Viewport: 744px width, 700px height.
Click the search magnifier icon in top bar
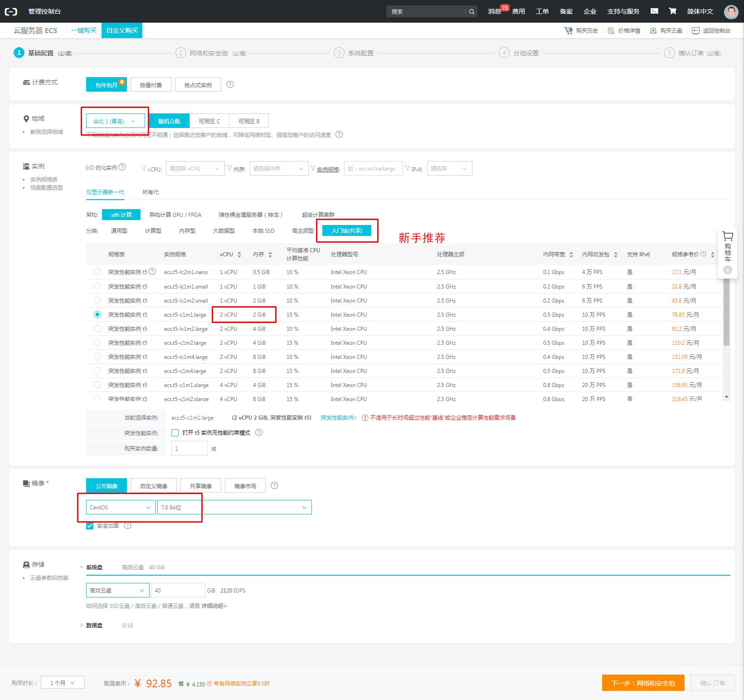pyautogui.click(x=472, y=12)
